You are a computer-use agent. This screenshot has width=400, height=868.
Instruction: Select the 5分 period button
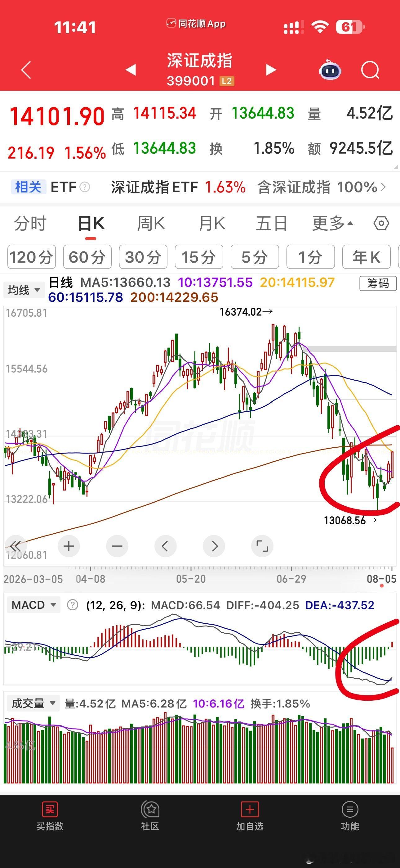[x=255, y=257]
